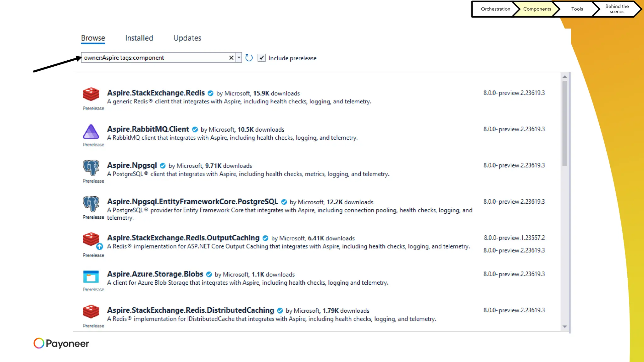Click the RabbitMQ description text

(x=232, y=138)
